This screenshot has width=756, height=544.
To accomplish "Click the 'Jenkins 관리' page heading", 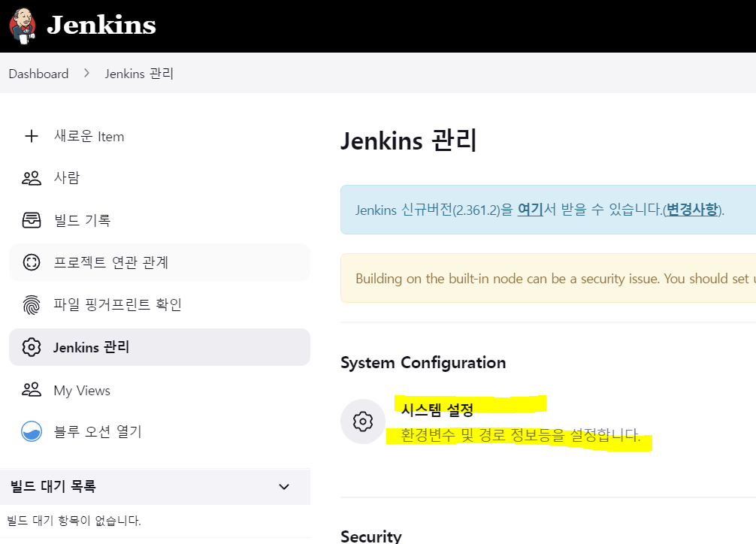I will click(x=409, y=141).
